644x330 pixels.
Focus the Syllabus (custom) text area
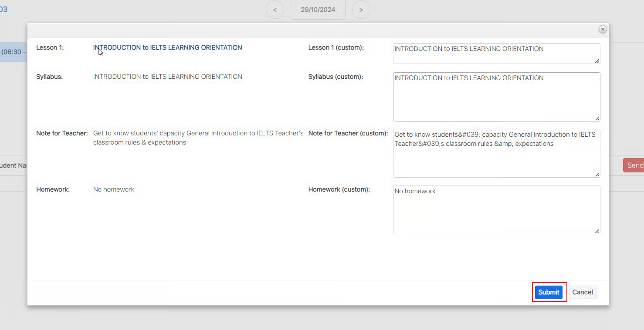[x=496, y=97]
